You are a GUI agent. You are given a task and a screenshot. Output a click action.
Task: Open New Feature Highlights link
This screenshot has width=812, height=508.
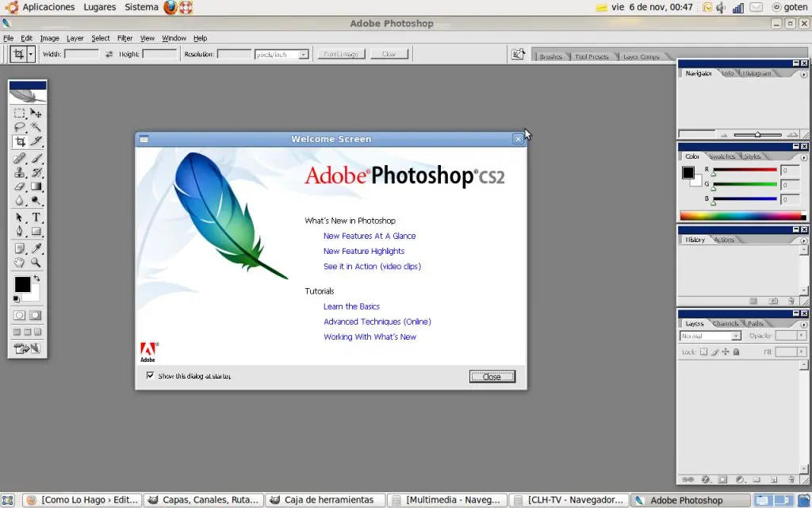(x=363, y=251)
